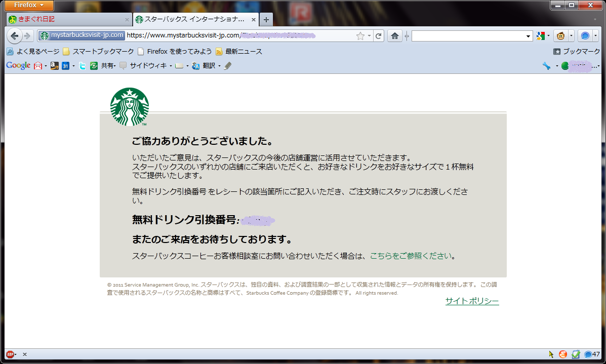This screenshot has height=364, width=606.
Task: Click the Sidewiki speech bubble icon
Action: (123, 66)
